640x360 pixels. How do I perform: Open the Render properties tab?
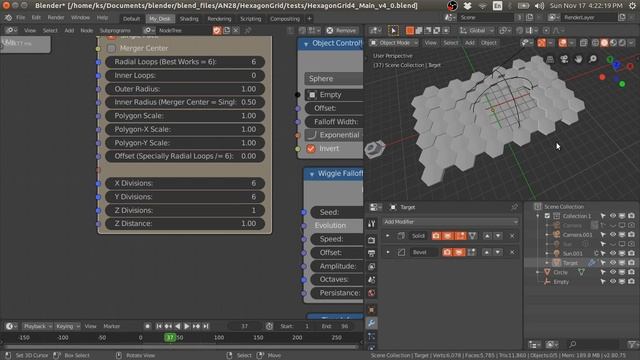point(371,240)
